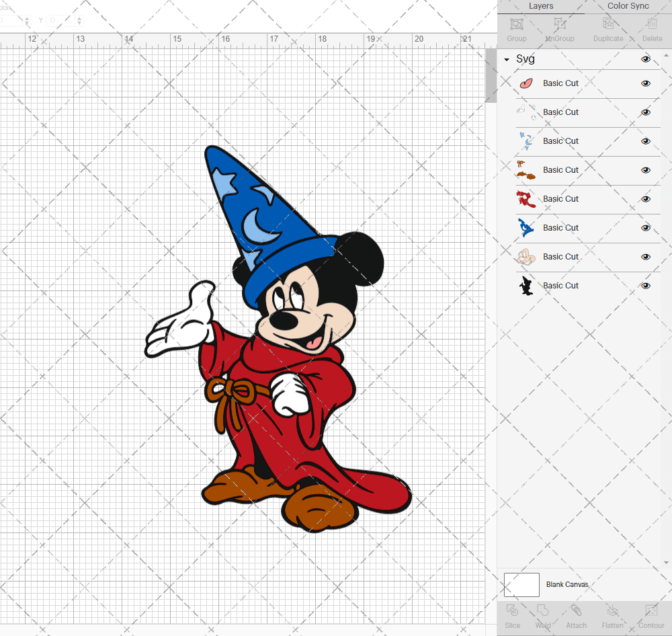Switch to the Layers tab
672x636 pixels.
click(x=541, y=6)
